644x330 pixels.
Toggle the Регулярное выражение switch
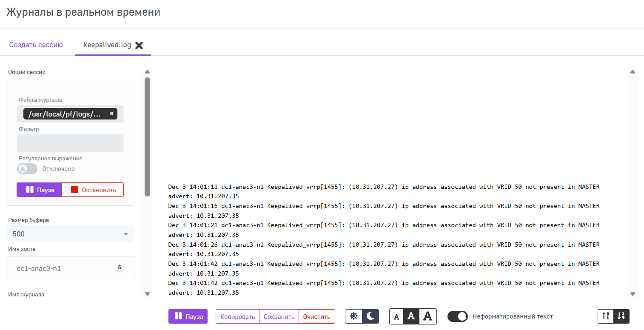click(x=27, y=169)
